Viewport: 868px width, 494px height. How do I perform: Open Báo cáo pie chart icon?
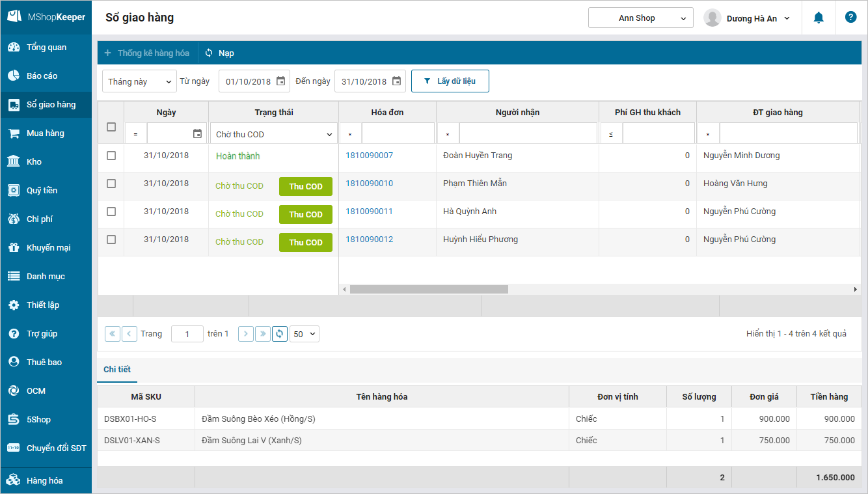pyautogui.click(x=14, y=76)
